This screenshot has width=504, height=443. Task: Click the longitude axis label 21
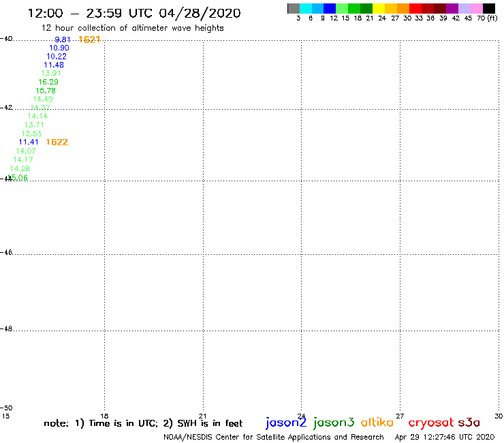(202, 416)
